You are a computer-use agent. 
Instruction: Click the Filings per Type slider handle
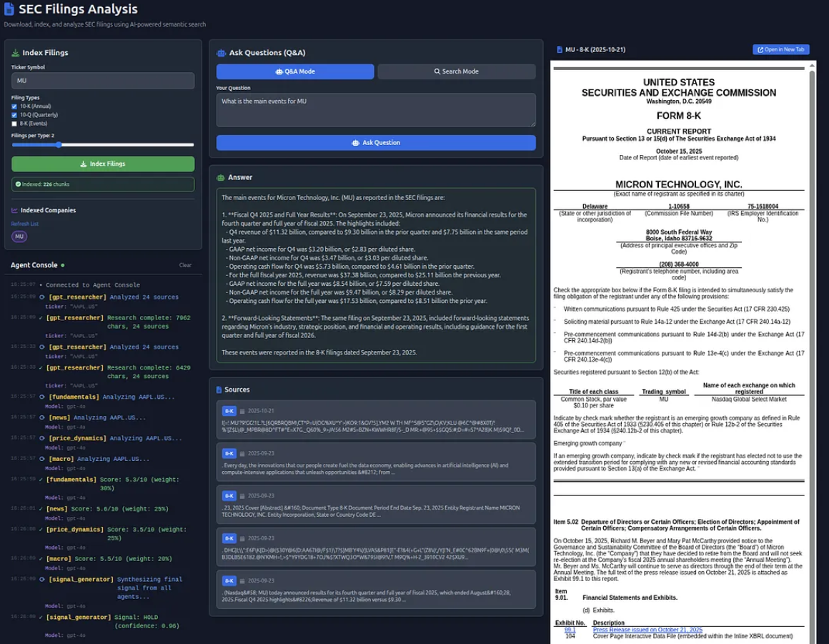(x=59, y=145)
